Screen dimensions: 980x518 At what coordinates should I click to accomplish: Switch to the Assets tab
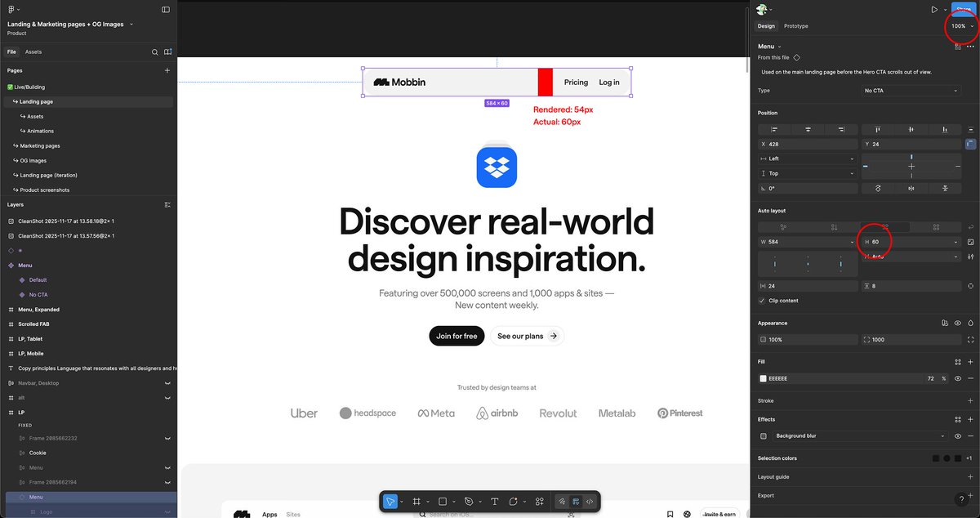(x=33, y=51)
